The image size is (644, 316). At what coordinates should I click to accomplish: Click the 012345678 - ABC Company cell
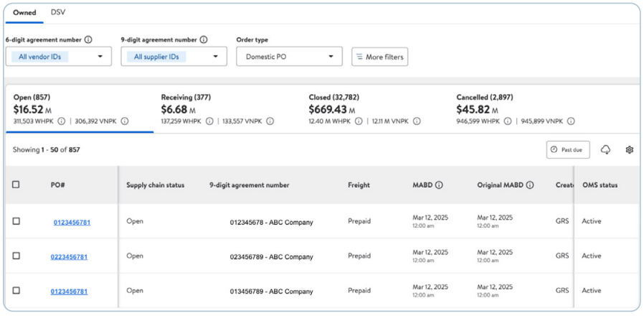(x=271, y=223)
